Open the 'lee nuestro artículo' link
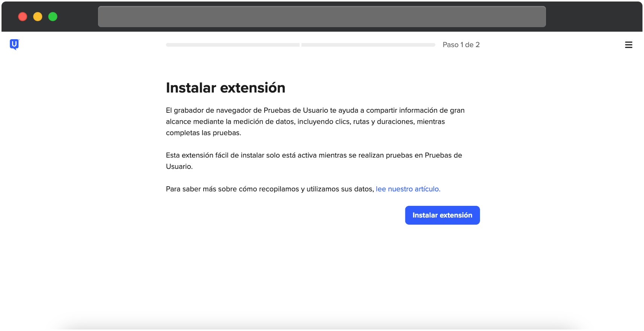644x331 pixels. pos(408,189)
